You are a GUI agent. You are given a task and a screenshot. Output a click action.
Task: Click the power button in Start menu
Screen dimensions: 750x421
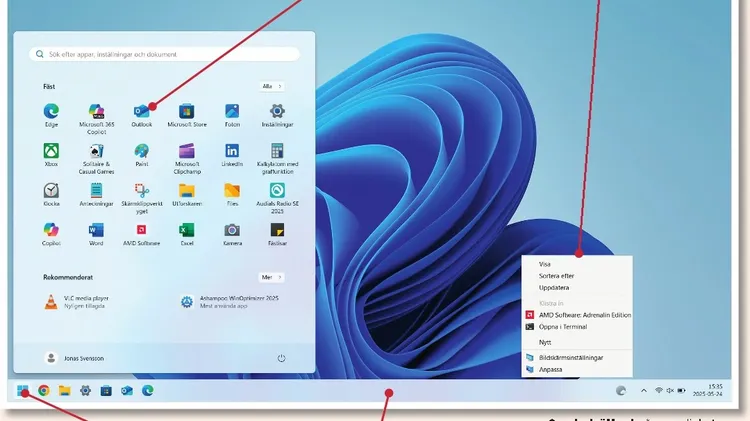281,358
